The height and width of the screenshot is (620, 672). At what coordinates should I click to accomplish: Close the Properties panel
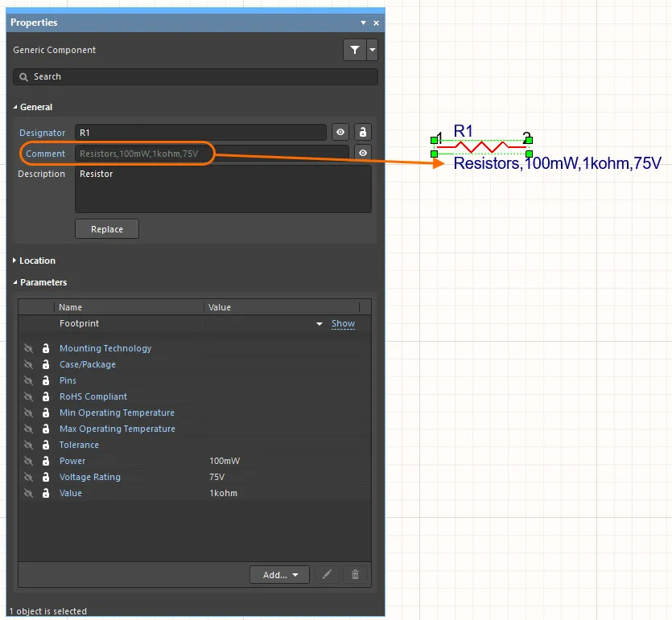pyautogui.click(x=376, y=23)
